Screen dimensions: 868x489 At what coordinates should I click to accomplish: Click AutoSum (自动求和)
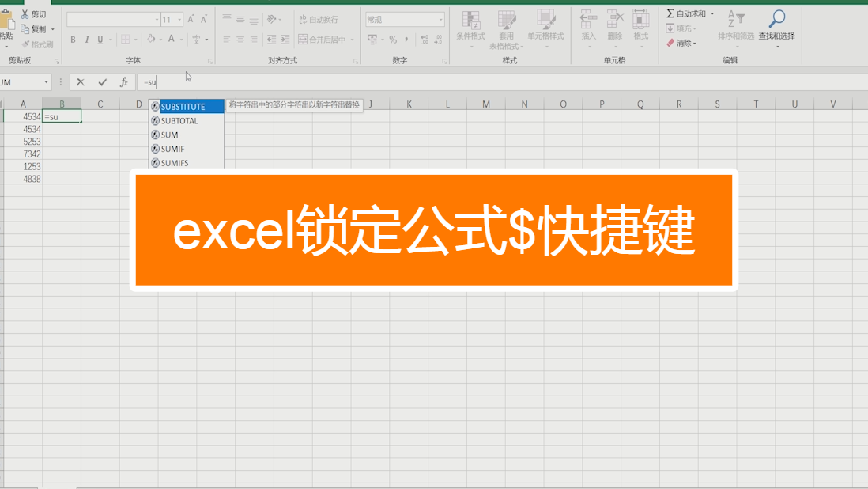686,13
